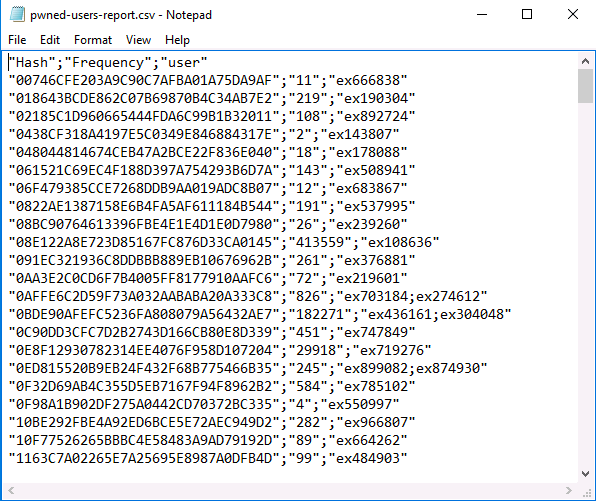Screen dimensions: 596x501
Task: Click on the last line with ex484903
Action: pyautogui.click(x=208, y=458)
